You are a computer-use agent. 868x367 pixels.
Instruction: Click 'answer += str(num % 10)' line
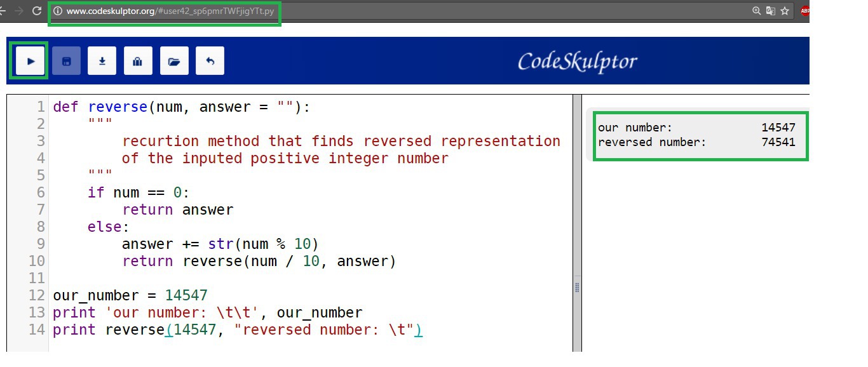pos(220,244)
